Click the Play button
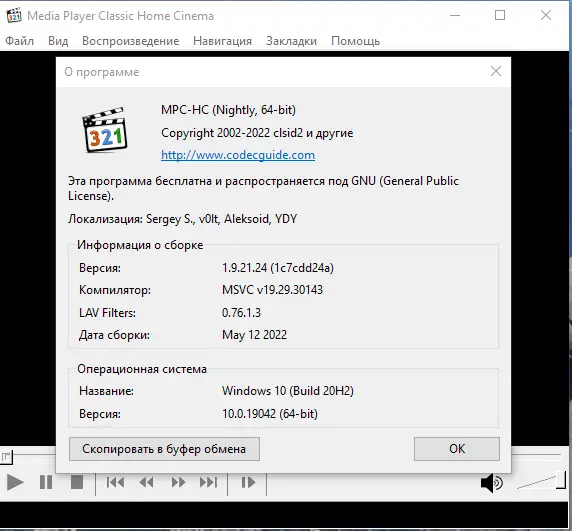Viewport: 572px width, 531px height. (x=15, y=482)
